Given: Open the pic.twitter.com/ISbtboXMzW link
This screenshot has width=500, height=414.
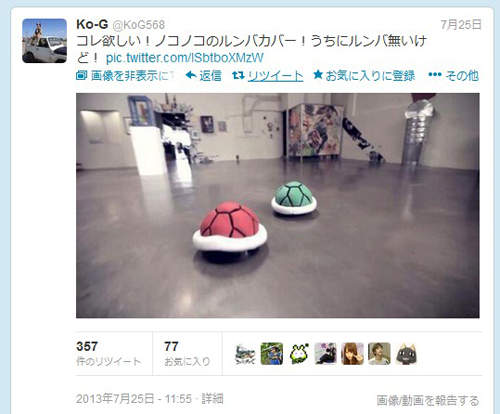Looking at the screenshot, I should click(185, 58).
